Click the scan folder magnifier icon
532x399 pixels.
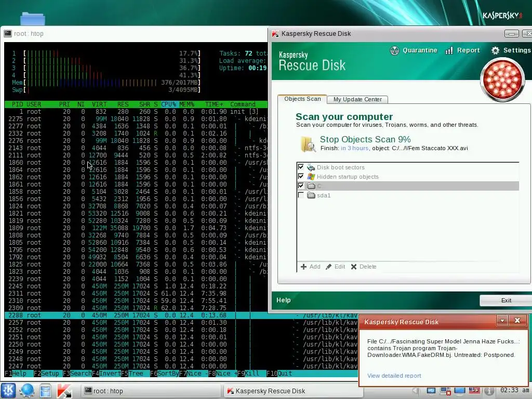tap(308, 144)
